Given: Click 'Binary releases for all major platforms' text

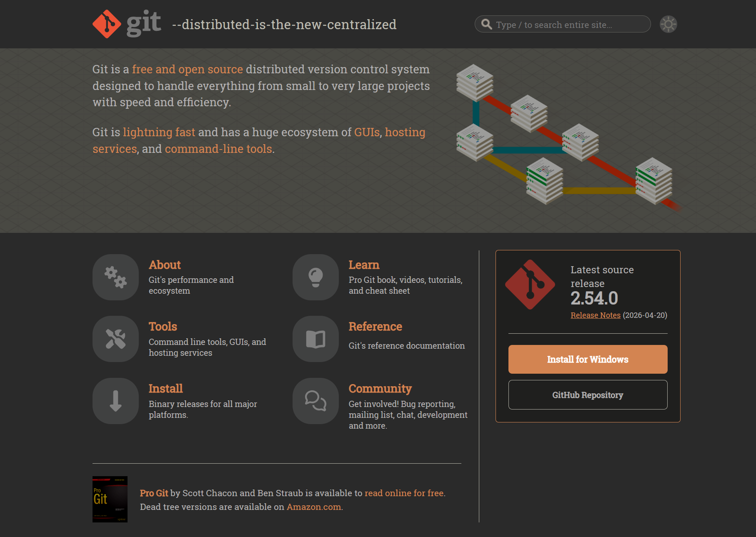Looking at the screenshot, I should pyautogui.click(x=203, y=410).
